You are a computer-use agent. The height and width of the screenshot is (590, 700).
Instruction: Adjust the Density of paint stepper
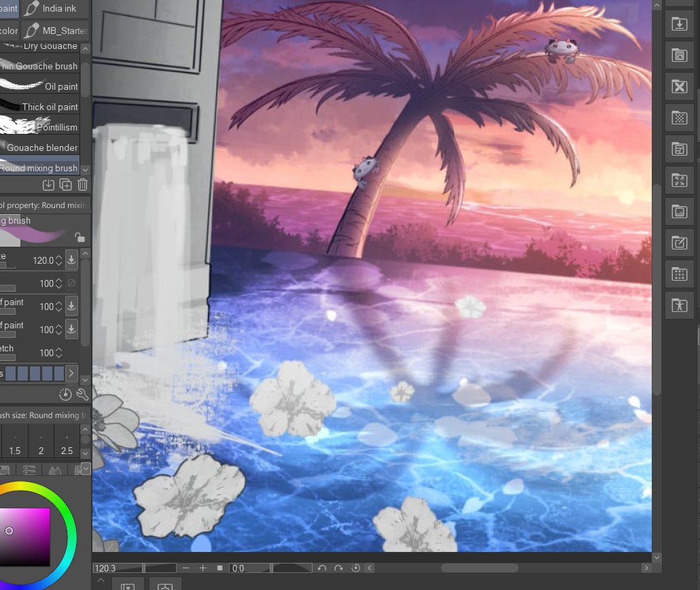(58, 330)
